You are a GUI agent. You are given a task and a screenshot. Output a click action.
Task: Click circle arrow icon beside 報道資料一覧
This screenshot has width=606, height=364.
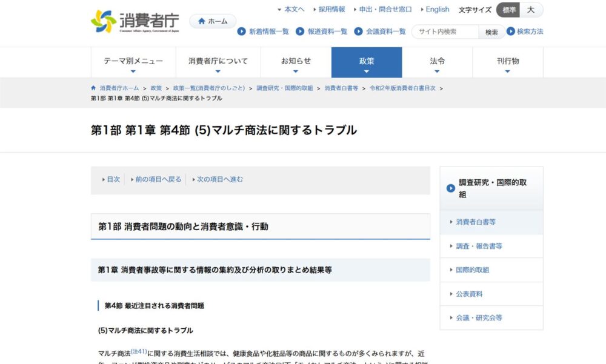[300, 31]
